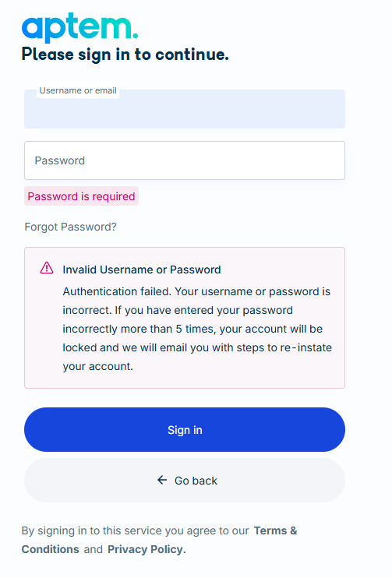The image size is (392, 578).
Task: Open the Terms & Conditions link
Action: click(159, 540)
